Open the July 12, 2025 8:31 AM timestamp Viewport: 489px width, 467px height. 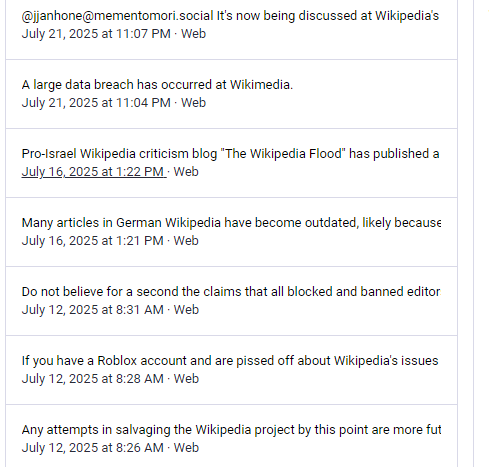click(93, 310)
